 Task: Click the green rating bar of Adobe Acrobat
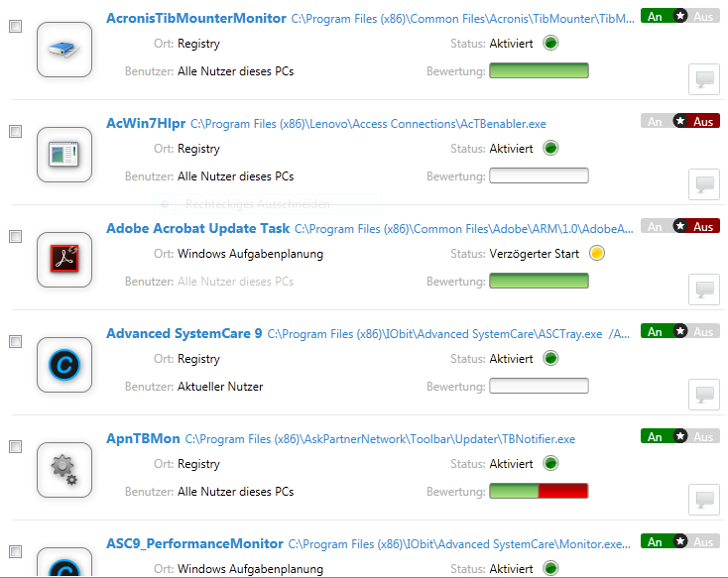tap(539, 281)
